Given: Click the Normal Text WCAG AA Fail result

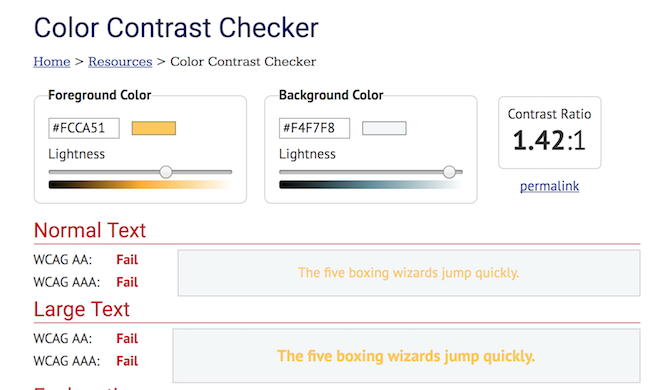Looking at the screenshot, I should pos(127,260).
